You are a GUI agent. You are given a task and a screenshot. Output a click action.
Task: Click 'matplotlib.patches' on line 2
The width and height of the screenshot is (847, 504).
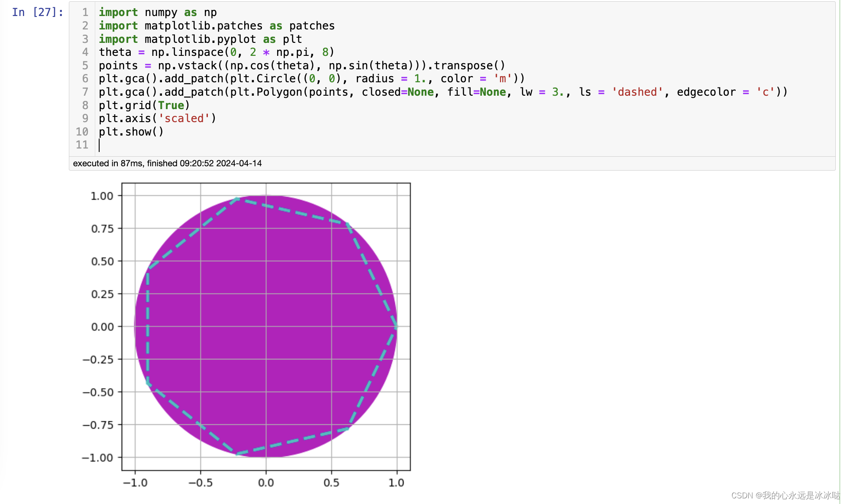203,26
